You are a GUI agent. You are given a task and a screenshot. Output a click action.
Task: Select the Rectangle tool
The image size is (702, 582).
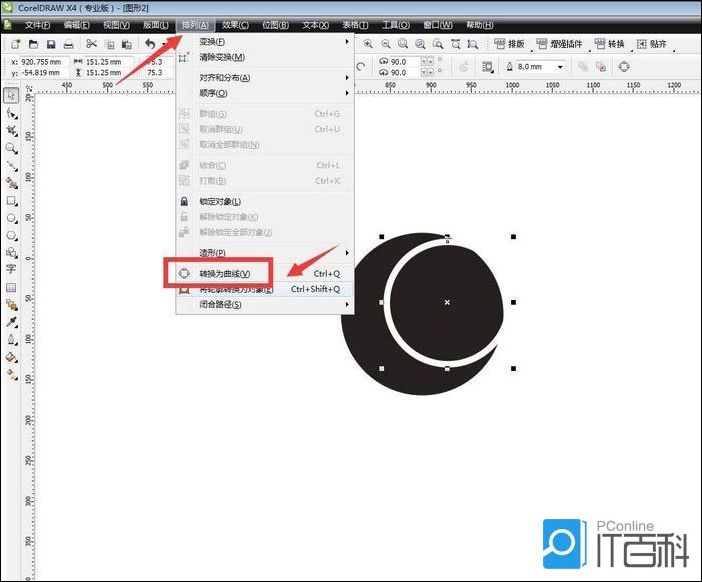click(11, 201)
